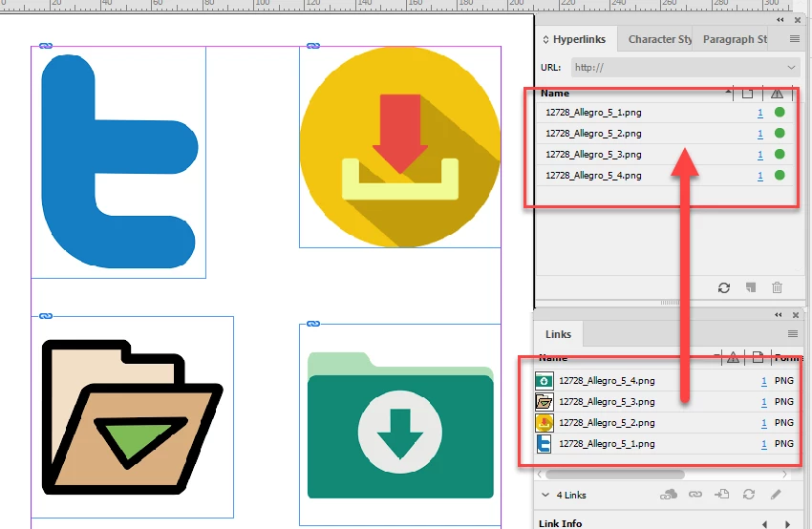Click link badge on the blue t image frame

click(x=46, y=46)
